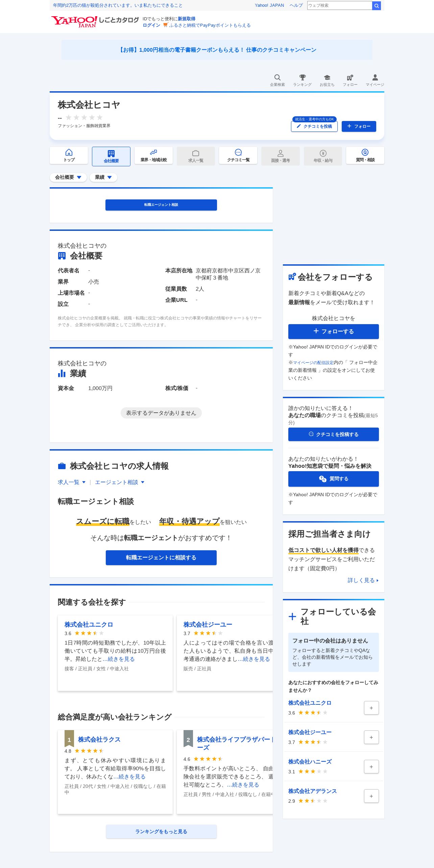Open the 面接・選考 tab
The image size is (434, 868).
pyautogui.click(x=281, y=156)
